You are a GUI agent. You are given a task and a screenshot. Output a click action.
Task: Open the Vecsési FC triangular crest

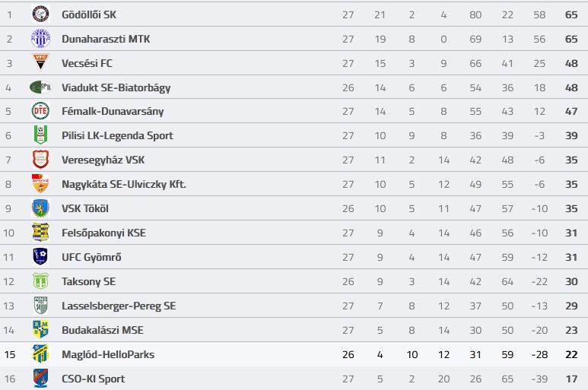[40, 62]
